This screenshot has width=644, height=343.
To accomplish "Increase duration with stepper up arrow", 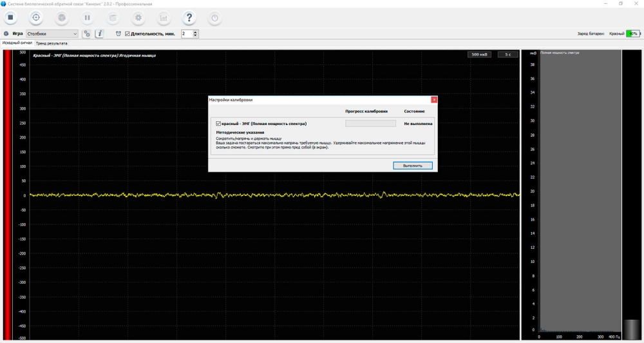I will pyautogui.click(x=196, y=32).
